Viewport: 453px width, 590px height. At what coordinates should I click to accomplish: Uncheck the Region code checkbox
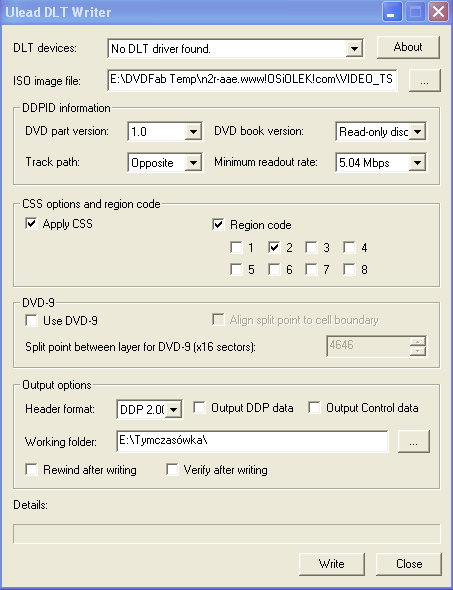point(218,225)
